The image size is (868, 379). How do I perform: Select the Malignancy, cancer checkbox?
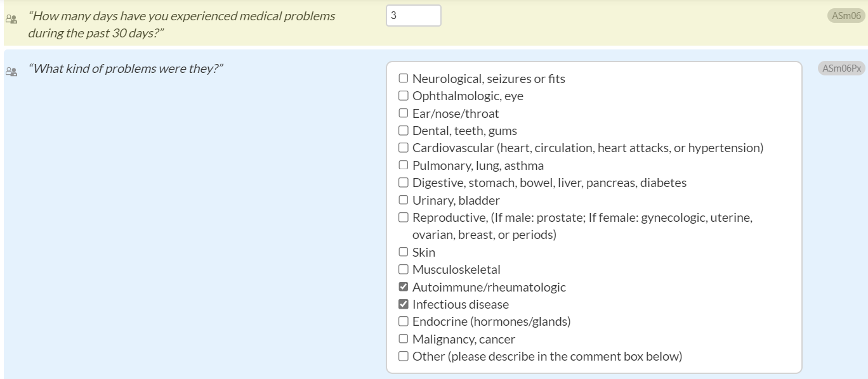tap(404, 339)
